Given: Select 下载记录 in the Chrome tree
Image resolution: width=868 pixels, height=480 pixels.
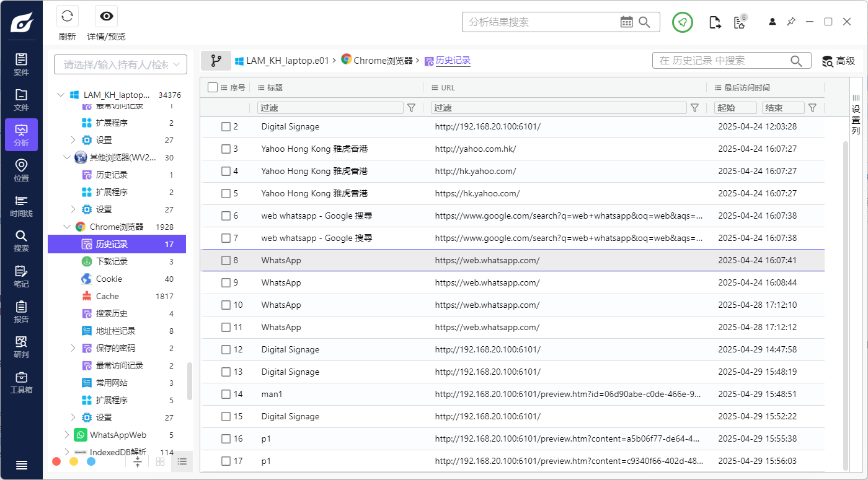Looking at the screenshot, I should (117, 261).
